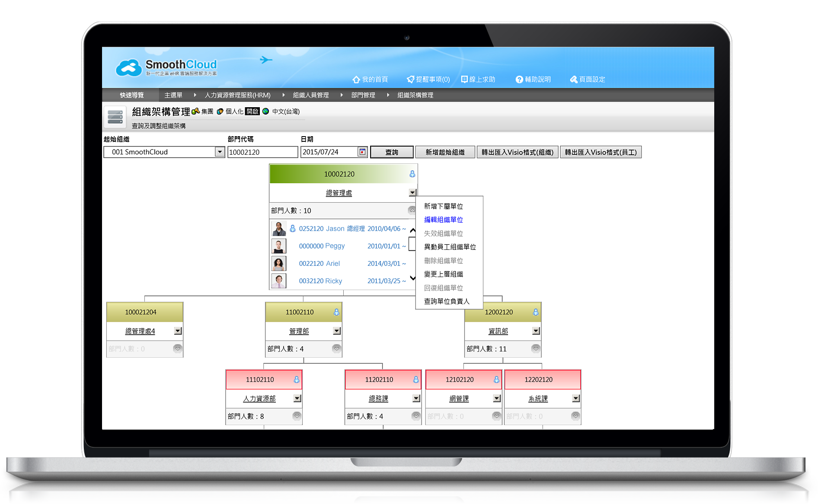
Task: Click 部門管理 breadcrumb
Action: 363,95
